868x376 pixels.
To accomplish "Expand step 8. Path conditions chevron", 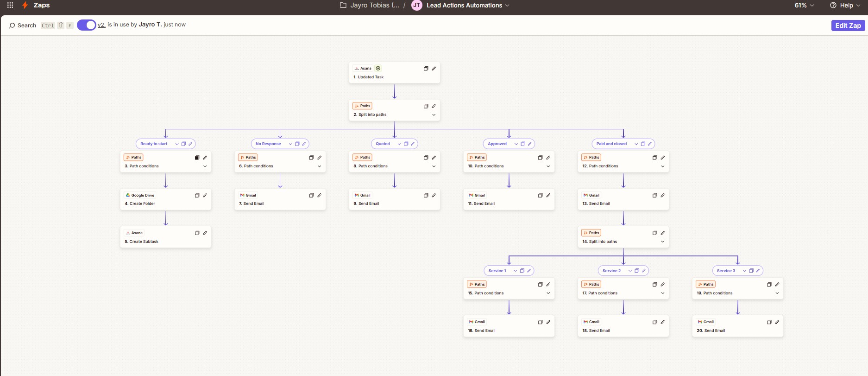I will coord(434,166).
